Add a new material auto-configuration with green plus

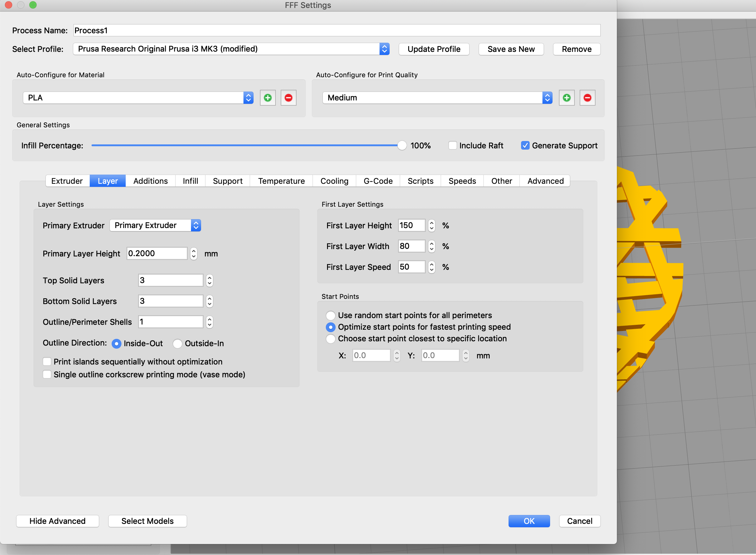(268, 98)
